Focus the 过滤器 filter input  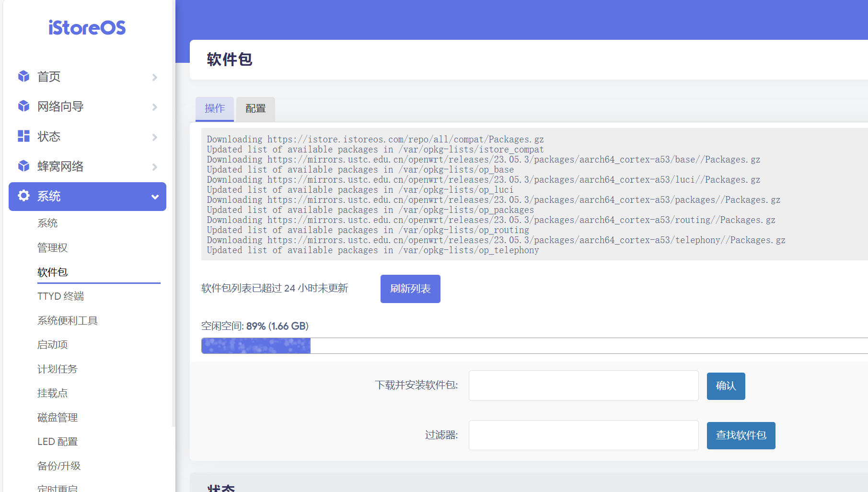[583, 435]
